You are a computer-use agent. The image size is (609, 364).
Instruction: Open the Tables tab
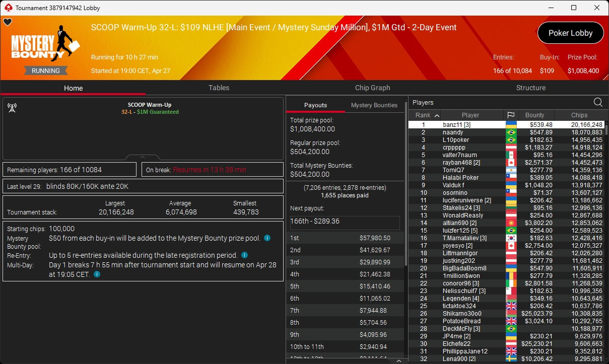[x=219, y=88]
